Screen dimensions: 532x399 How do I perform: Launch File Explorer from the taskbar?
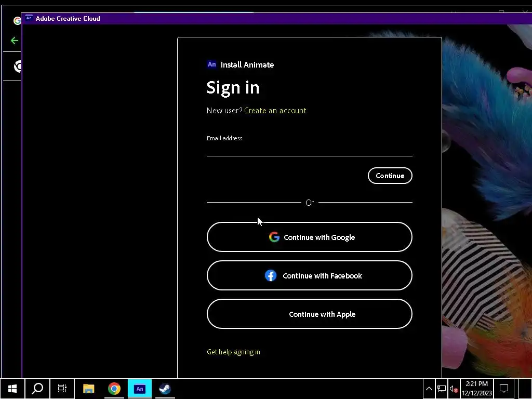[x=88, y=389]
